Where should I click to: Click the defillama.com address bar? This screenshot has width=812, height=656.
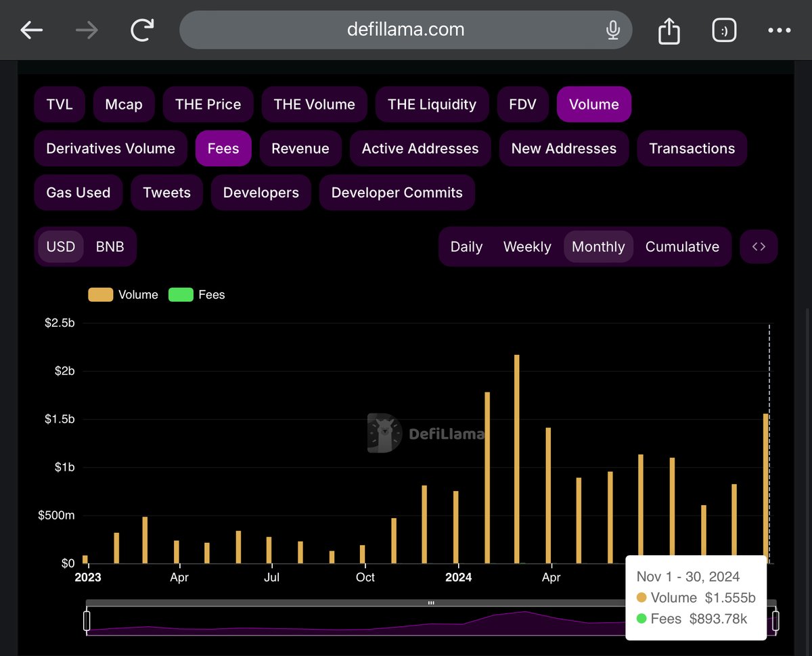tap(406, 30)
